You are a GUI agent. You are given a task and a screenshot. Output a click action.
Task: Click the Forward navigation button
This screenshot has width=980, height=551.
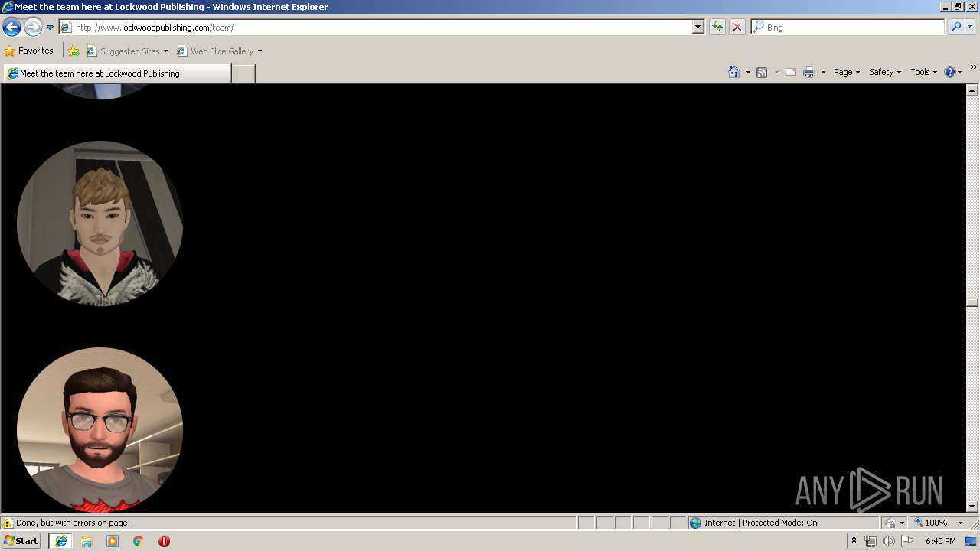[x=32, y=28]
